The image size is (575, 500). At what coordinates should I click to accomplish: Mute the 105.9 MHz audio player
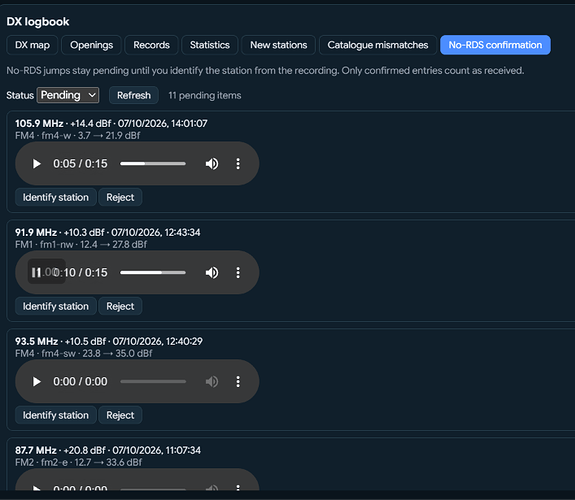click(212, 164)
